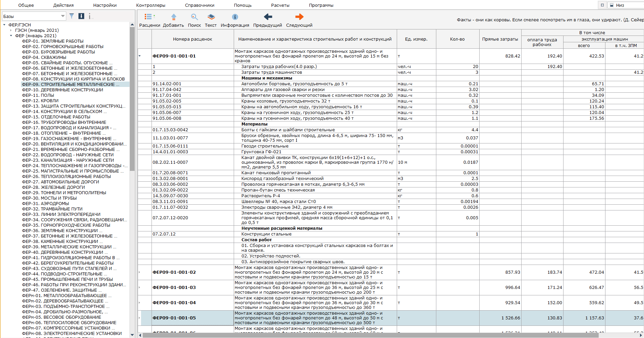This screenshot has height=338, width=644.
Task: Click the Добавить up-arrow icon
Action: 174,17
